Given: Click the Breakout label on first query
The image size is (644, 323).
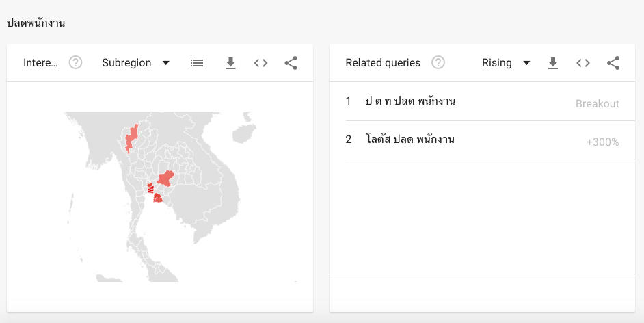Looking at the screenshot, I should point(597,104).
